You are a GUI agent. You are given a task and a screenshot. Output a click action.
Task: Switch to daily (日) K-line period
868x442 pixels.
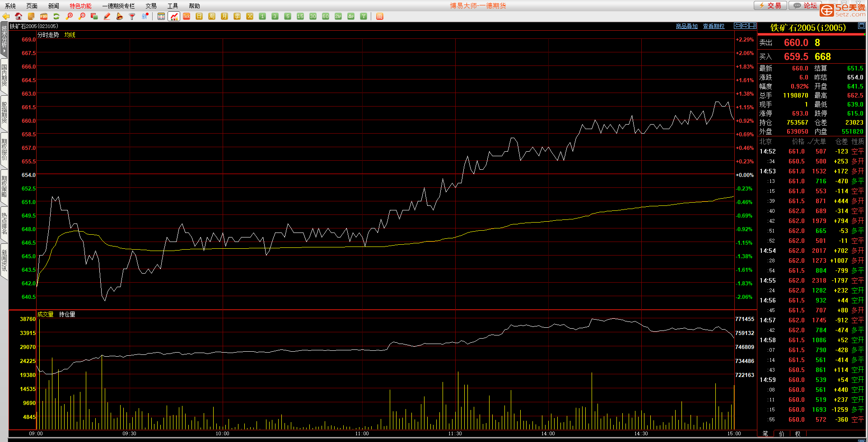199,16
